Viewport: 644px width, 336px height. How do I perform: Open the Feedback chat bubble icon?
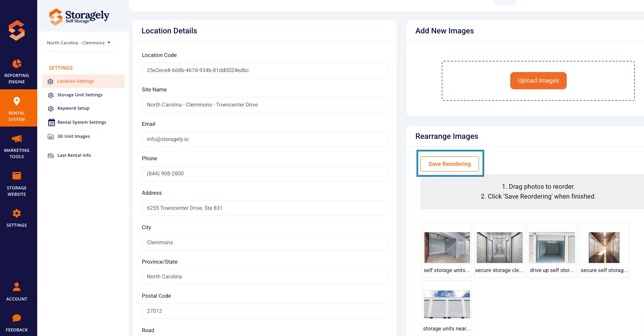click(17, 318)
